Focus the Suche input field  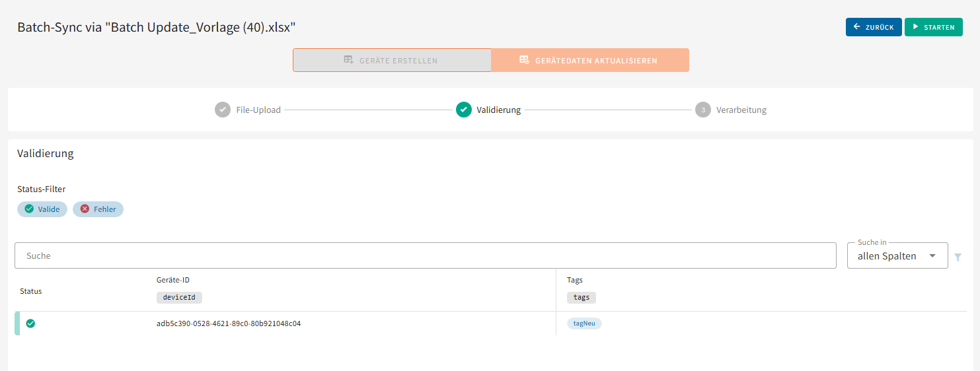coord(425,255)
